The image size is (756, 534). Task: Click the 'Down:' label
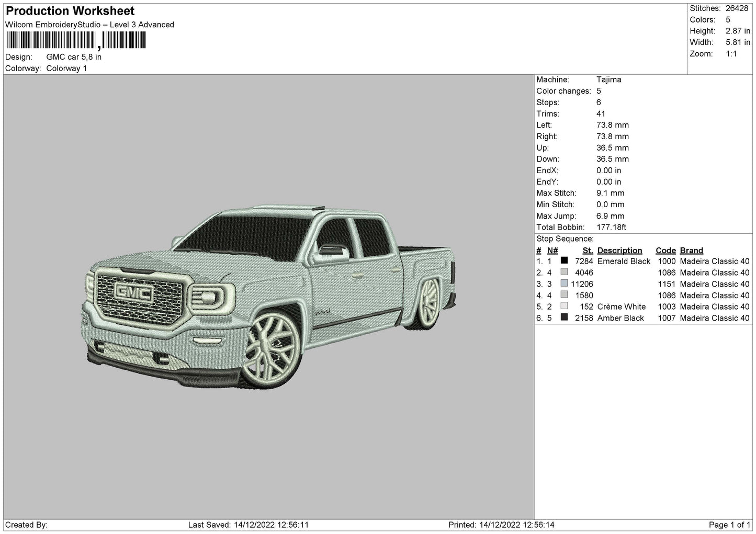click(x=548, y=159)
